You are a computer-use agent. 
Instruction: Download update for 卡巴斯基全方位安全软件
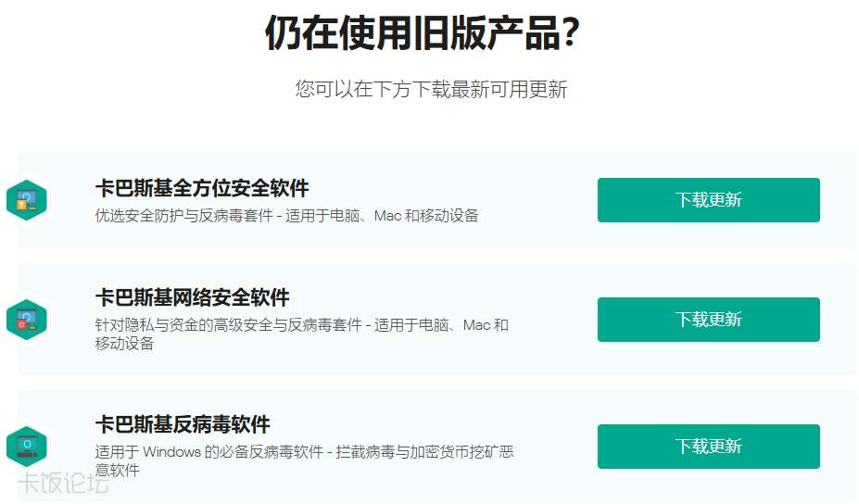[708, 200]
